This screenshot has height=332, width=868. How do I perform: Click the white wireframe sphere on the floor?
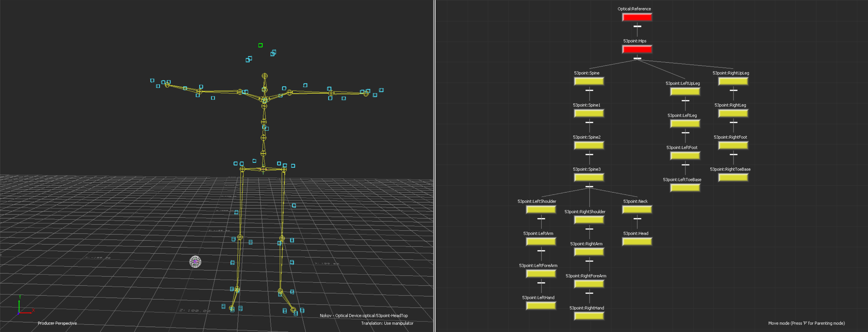click(195, 261)
